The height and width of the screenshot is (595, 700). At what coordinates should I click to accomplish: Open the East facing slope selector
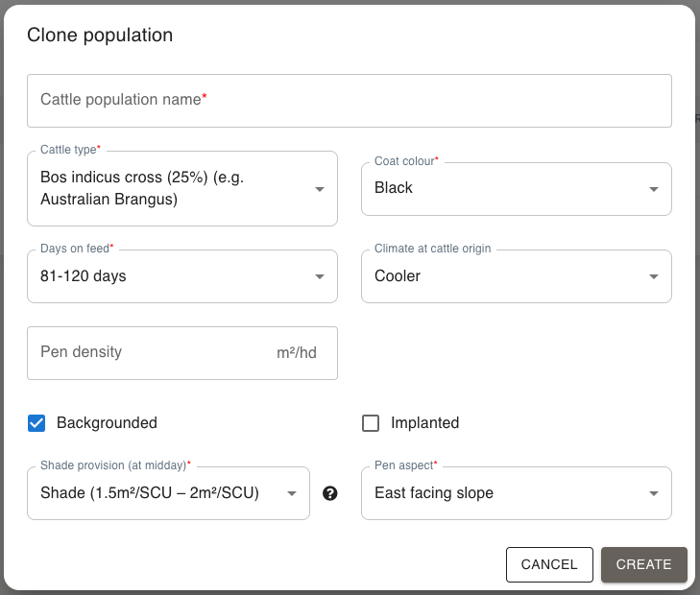(504, 494)
